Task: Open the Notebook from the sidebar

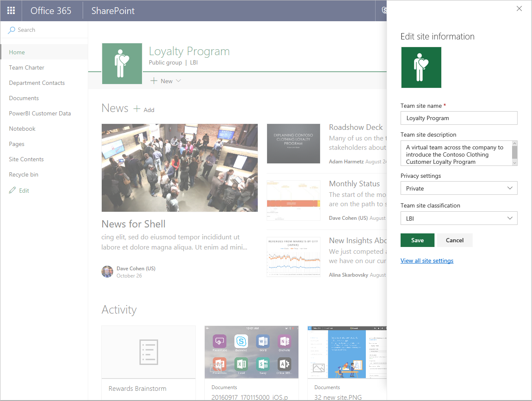Action: pos(22,128)
